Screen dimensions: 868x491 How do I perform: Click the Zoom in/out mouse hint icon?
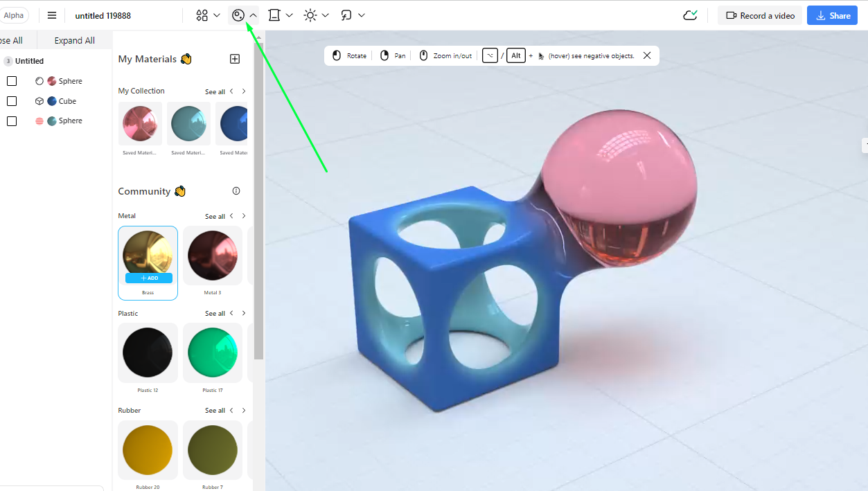423,55
